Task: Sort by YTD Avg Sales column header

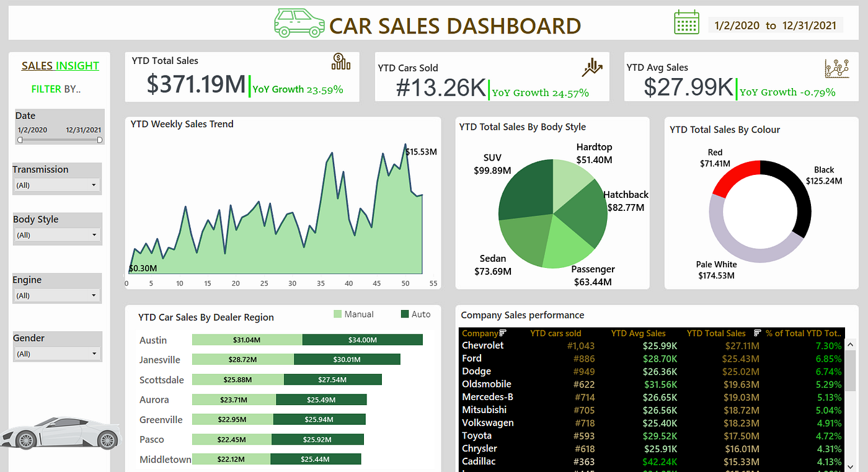Action: (638, 333)
